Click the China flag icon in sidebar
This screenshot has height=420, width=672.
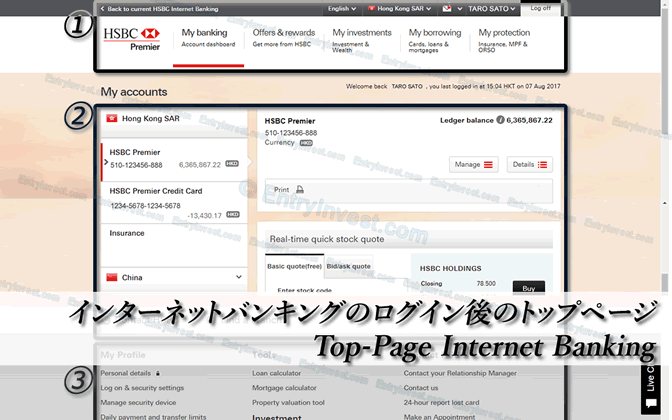(111, 277)
